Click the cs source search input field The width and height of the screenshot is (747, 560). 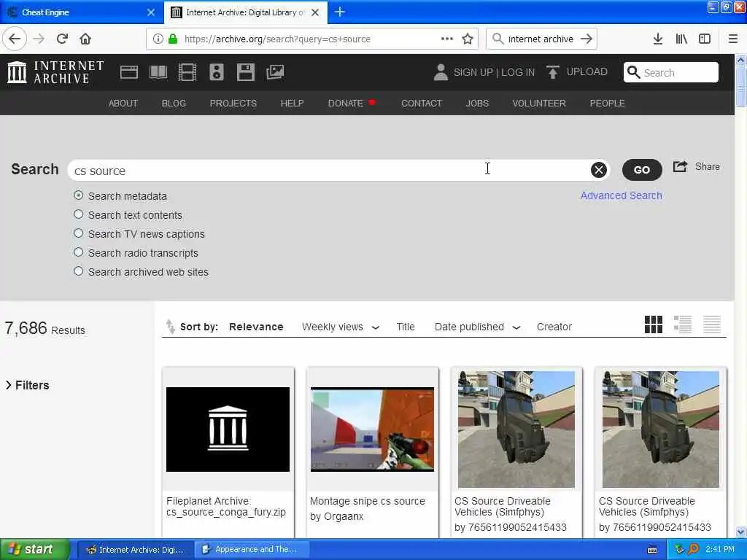(329, 171)
